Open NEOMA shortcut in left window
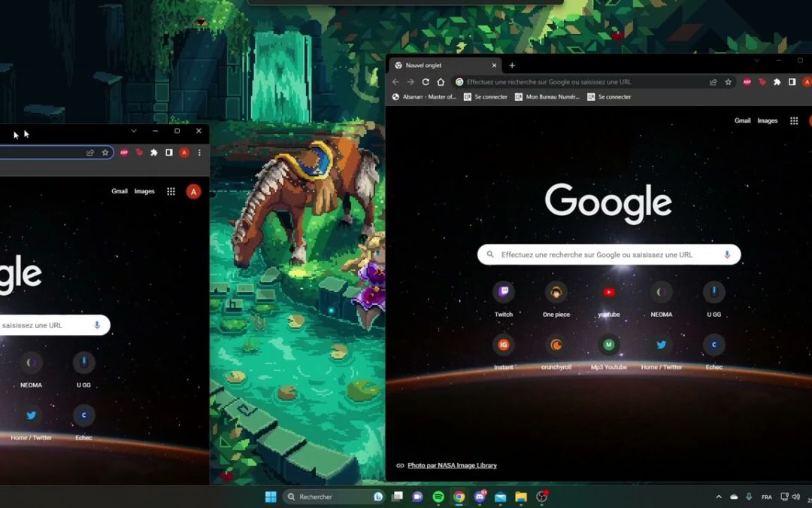Image resolution: width=812 pixels, height=508 pixels. point(31,370)
